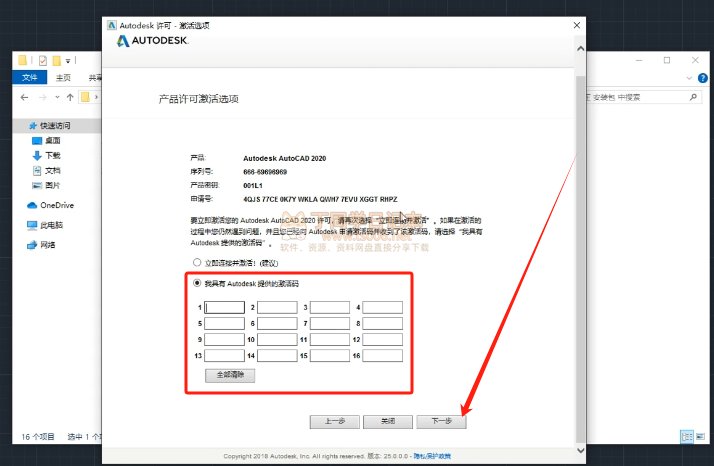Open recent locations dropdown in Explorer
Screen dimensions: 714x466
coord(57,97)
